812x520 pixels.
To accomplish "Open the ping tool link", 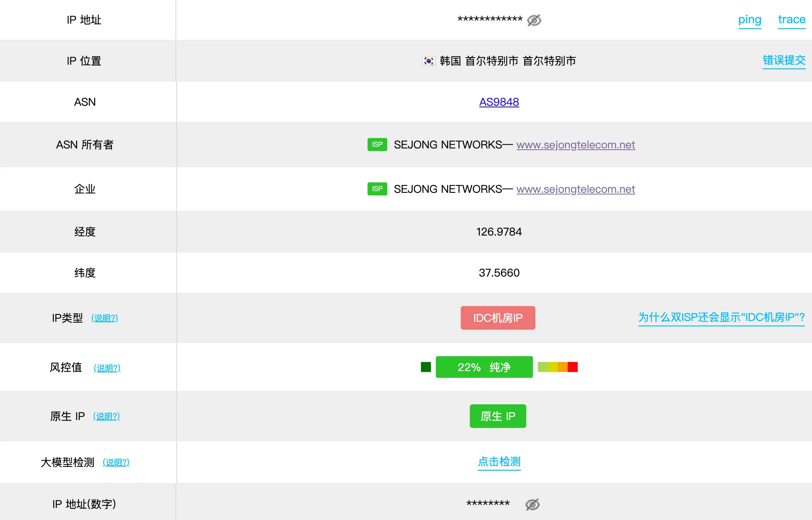I will coord(749,19).
